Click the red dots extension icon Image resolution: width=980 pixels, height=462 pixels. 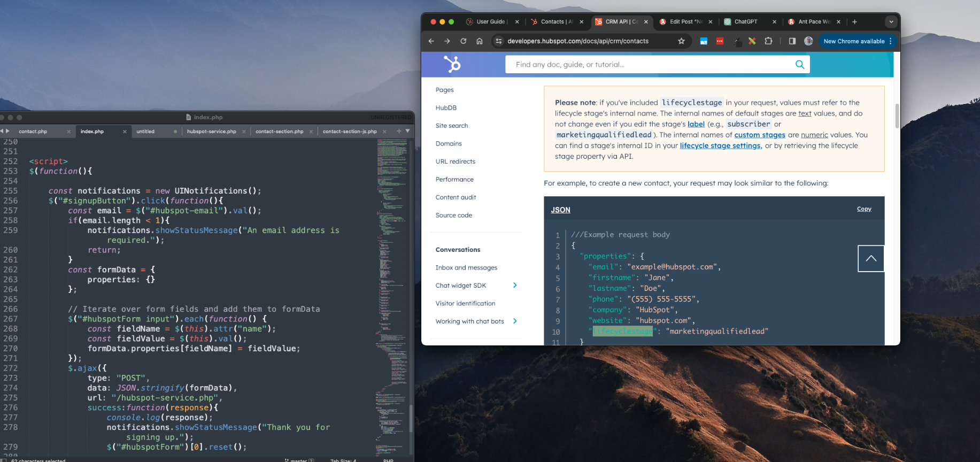click(x=720, y=41)
